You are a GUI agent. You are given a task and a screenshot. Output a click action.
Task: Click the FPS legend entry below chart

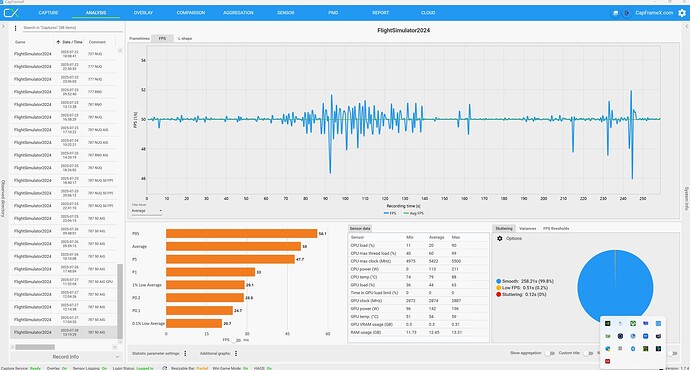tap(390, 213)
